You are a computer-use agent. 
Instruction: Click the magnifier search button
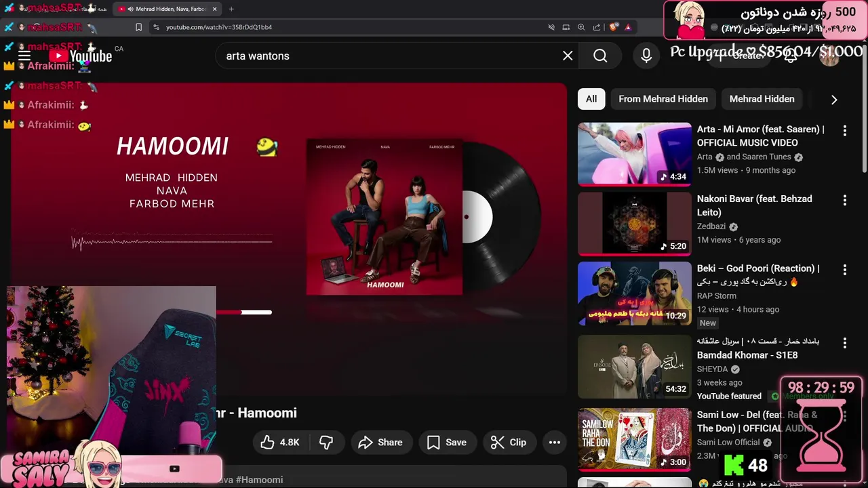[x=600, y=56]
